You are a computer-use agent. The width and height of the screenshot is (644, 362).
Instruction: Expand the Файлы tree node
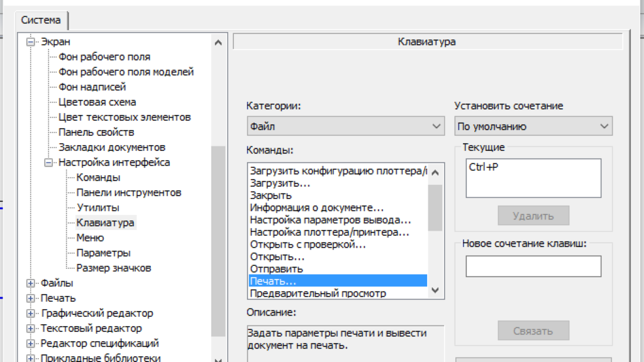click(x=30, y=283)
